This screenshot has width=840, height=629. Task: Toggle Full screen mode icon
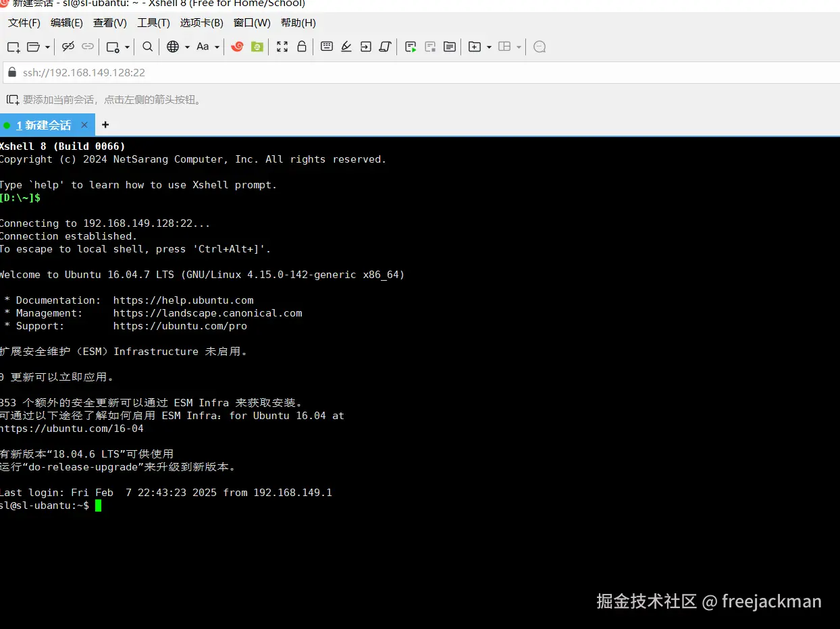[x=282, y=47]
